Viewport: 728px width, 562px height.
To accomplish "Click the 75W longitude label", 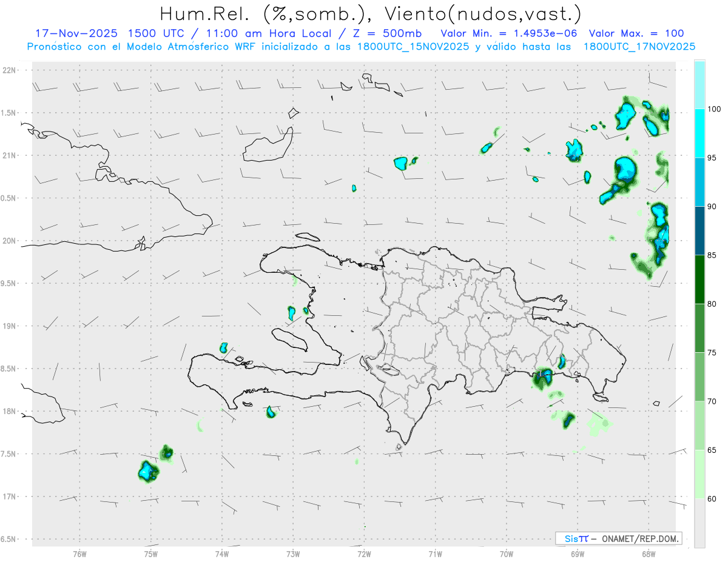I will [150, 554].
